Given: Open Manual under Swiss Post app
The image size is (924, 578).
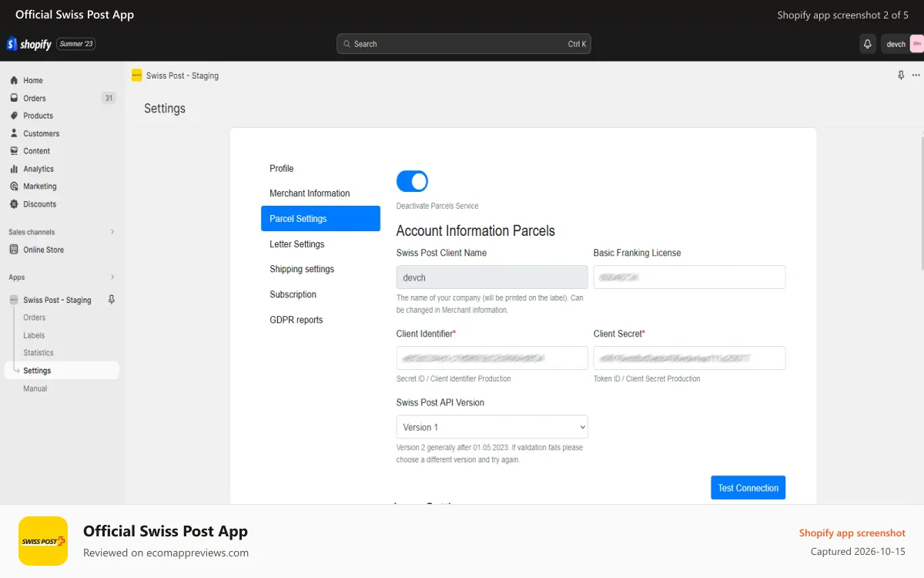Looking at the screenshot, I should coord(35,388).
